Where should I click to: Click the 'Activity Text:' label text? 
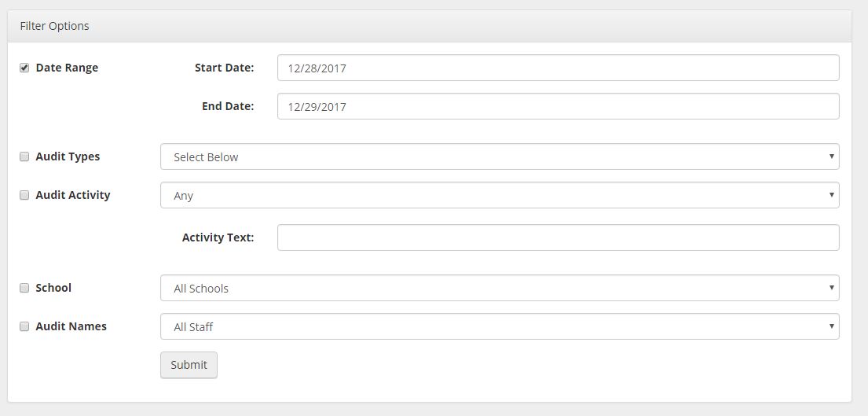[x=218, y=237]
